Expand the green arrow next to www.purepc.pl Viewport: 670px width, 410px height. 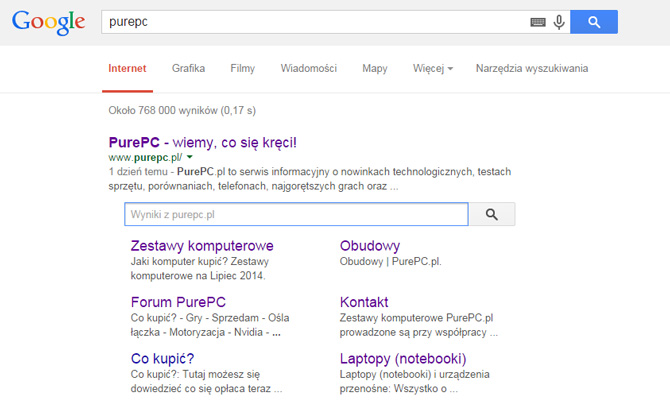point(190,157)
